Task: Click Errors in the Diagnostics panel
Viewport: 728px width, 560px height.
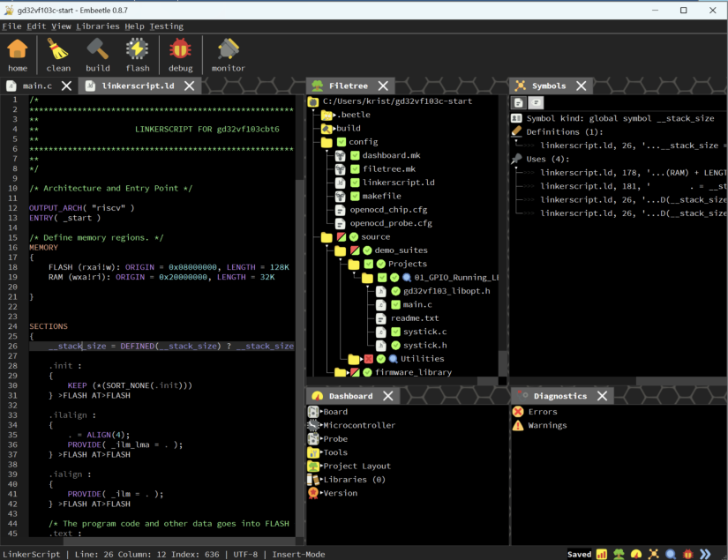Action: click(542, 411)
